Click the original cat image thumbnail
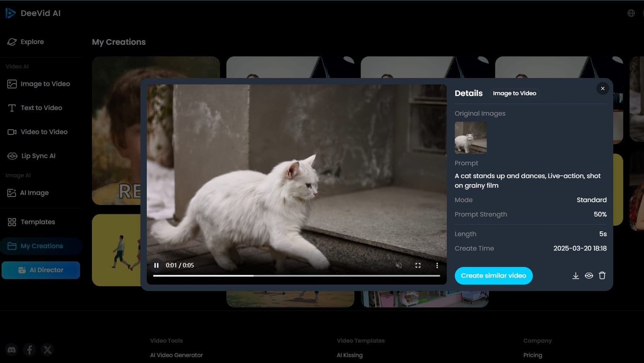 tap(470, 137)
